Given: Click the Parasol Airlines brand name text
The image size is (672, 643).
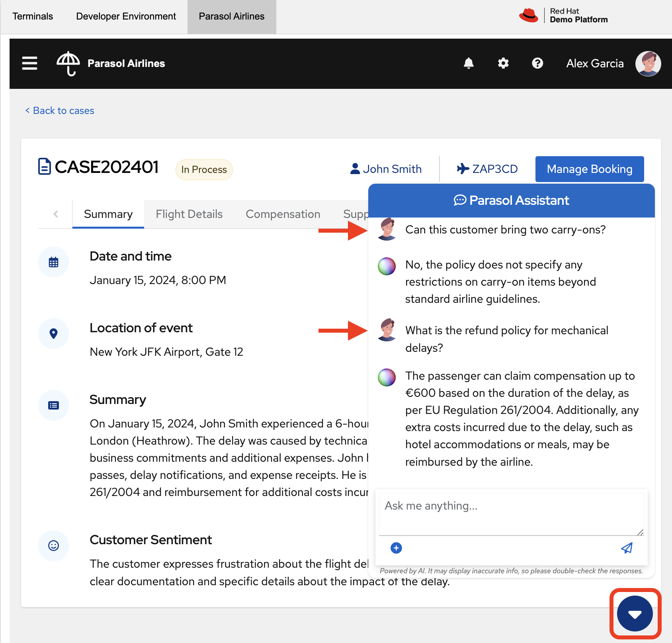Looking at the screenshot, I should [126, 63].
